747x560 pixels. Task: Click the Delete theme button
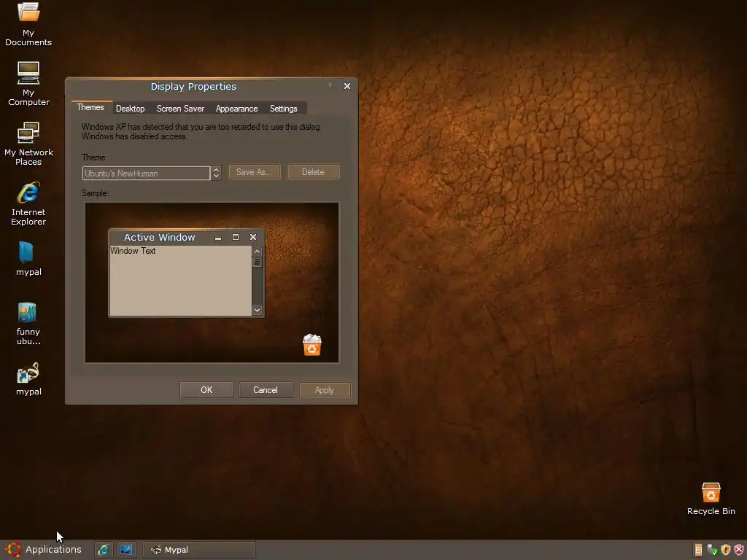[x=313, y=172]
